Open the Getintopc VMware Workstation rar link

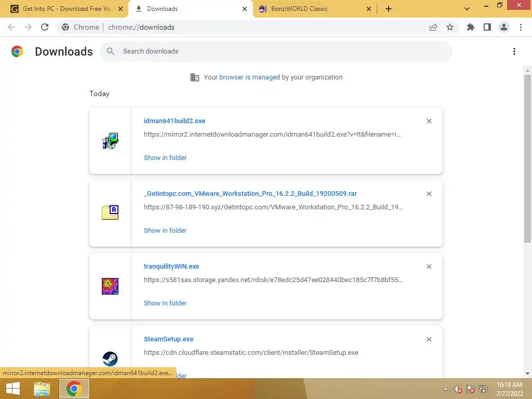(x=250, y=193)
